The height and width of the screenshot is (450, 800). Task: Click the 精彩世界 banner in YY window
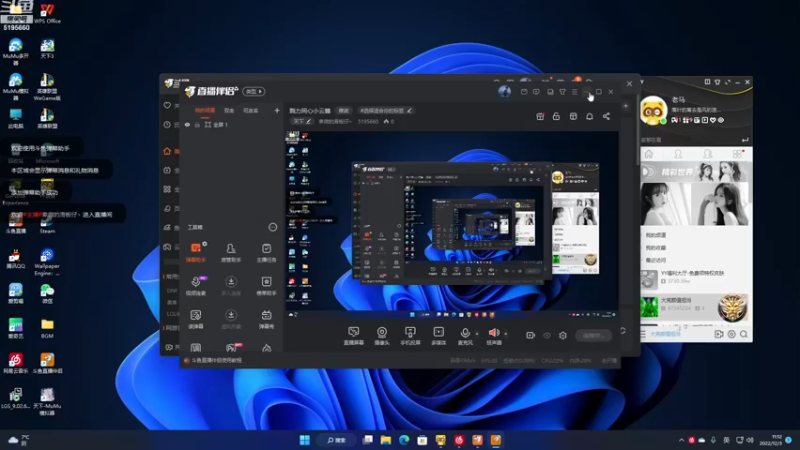click(x=696, y=171)
